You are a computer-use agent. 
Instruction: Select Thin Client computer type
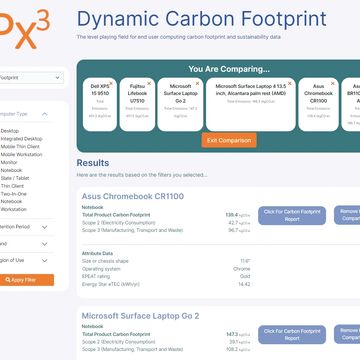click(12, 186)
